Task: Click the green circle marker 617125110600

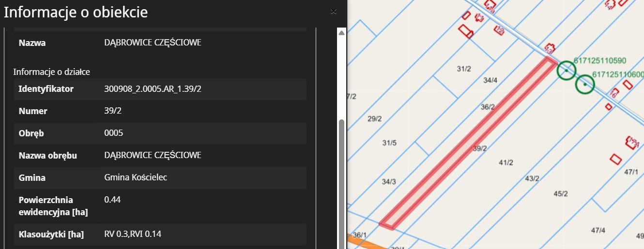Action: coord(585,85)
